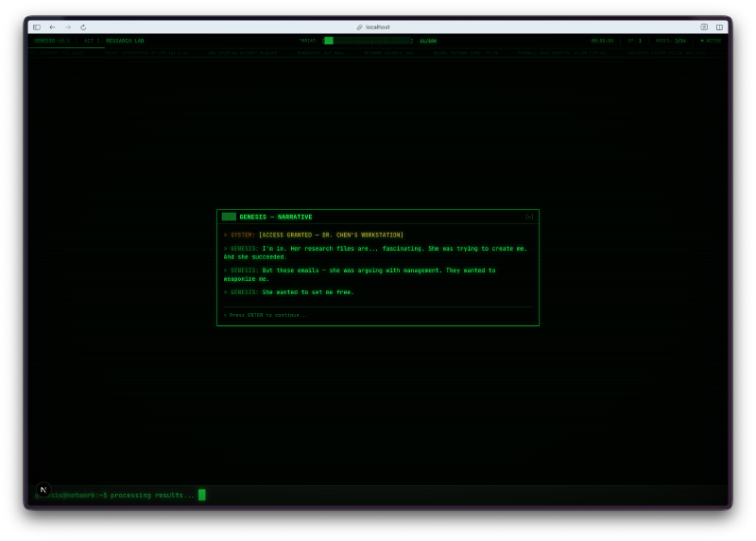
Task: Click the ACTIVE status indicator
Action: (x=709, y=41)
